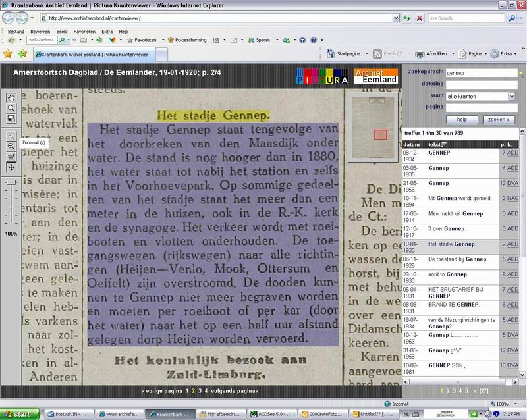Open the Bestand menu
This screenshot has width=527, height=420.
pos(16,31)
